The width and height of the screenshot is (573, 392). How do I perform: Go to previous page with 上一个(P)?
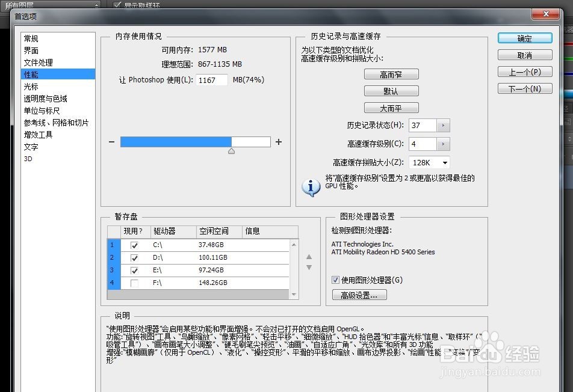525,72
